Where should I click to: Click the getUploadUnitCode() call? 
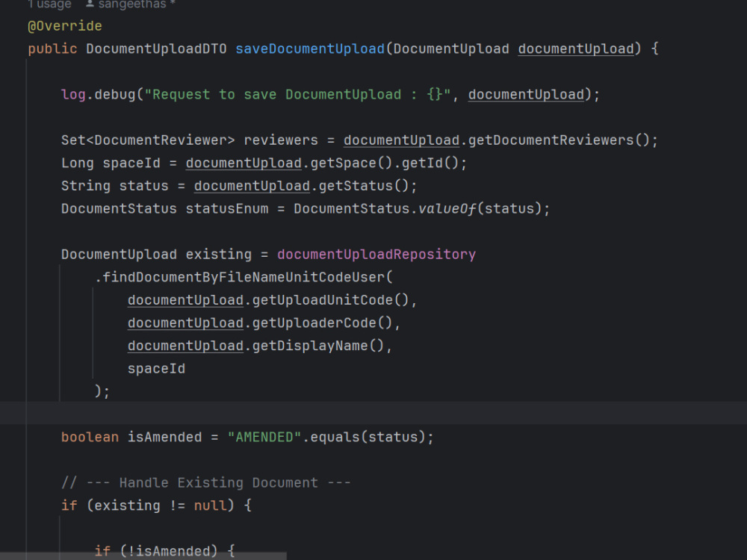(x=331, y=300)
